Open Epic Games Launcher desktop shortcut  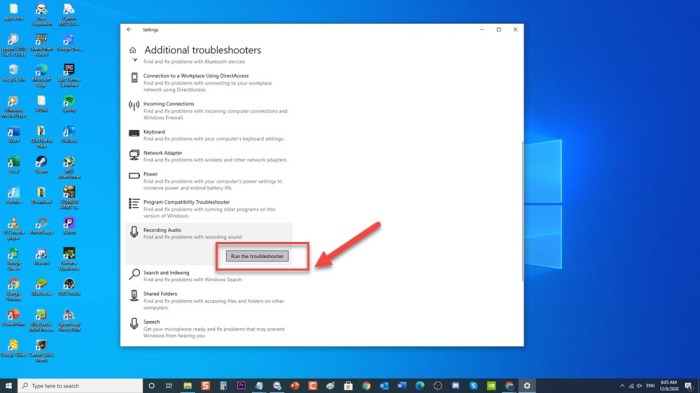(x=69, y=75)
